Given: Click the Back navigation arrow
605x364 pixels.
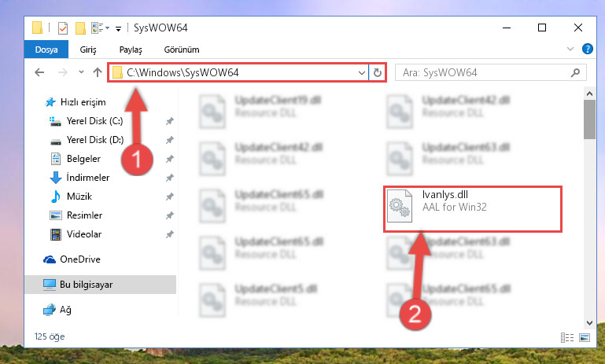Looking at the screenshot, I should pos(39,72).
